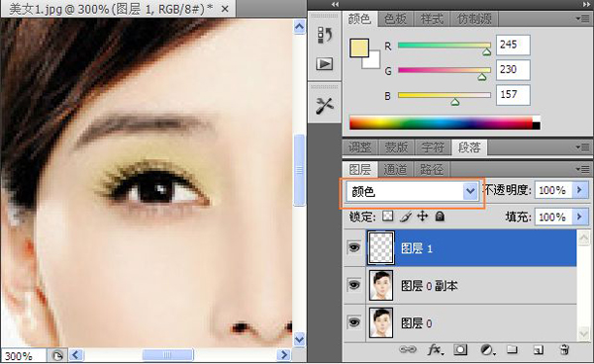Screen dimensions: 594x364
Task: Select the 颜色 color panel tab
Action: point(359,19)
